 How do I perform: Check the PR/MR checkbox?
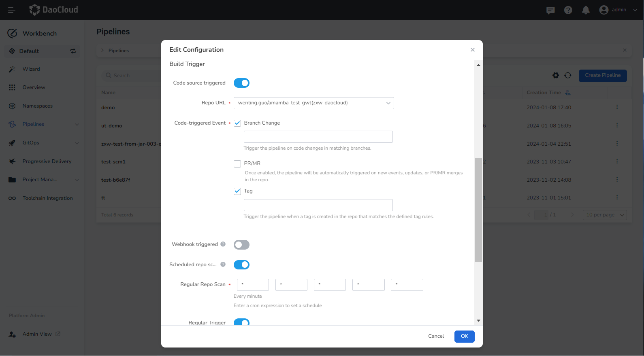pyautogui.click(x=237, y=163)
